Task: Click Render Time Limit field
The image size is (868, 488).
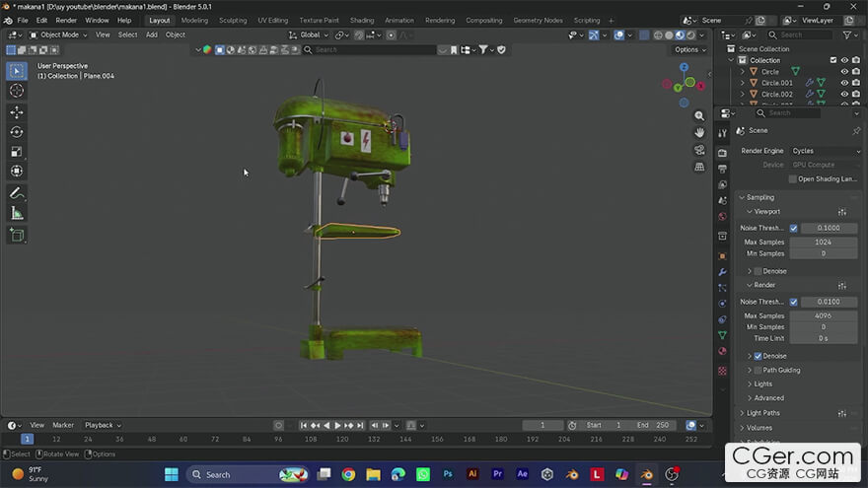Action: (824, 338)
